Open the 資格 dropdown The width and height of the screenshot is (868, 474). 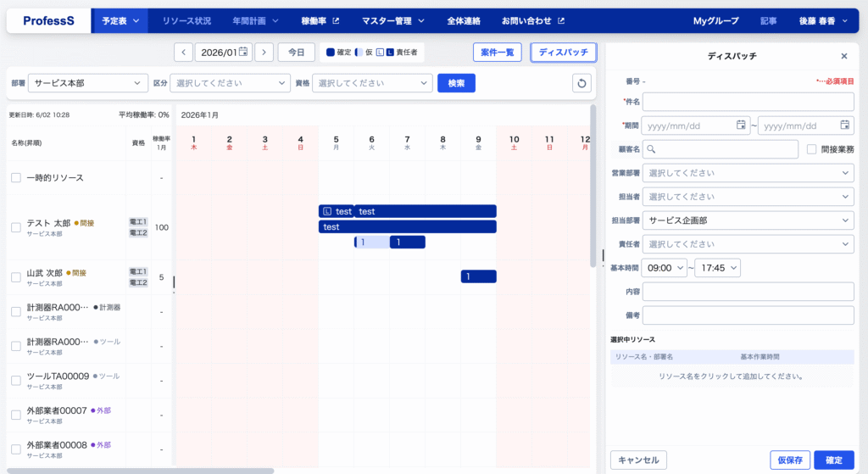(x=372, y=83)
